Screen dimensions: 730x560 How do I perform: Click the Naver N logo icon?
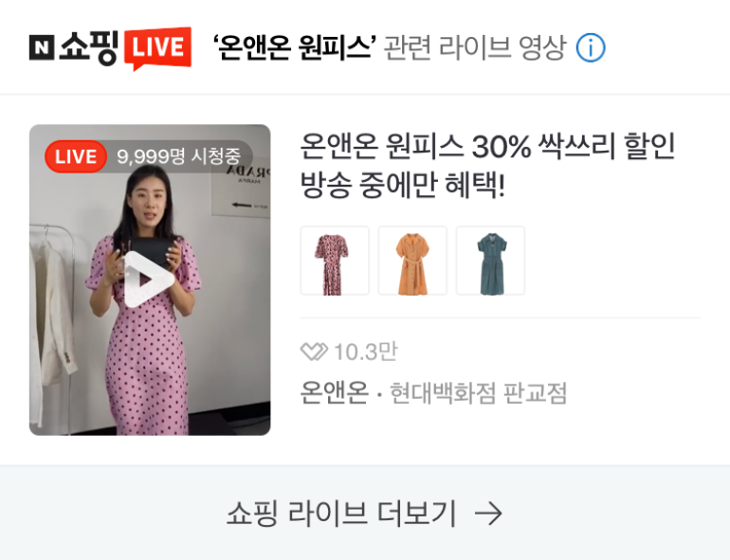(x=42, y=47)
